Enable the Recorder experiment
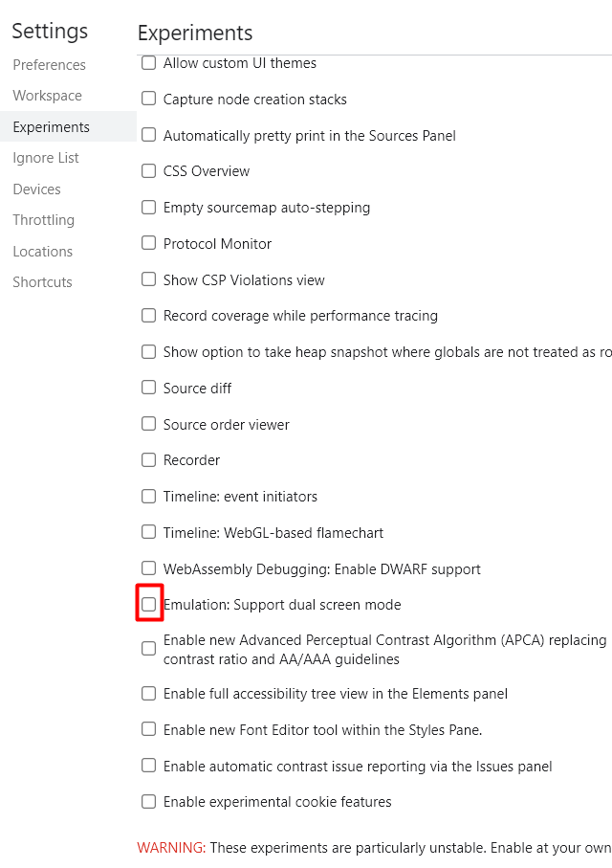 pyautogui.click(x=148, y=459)
